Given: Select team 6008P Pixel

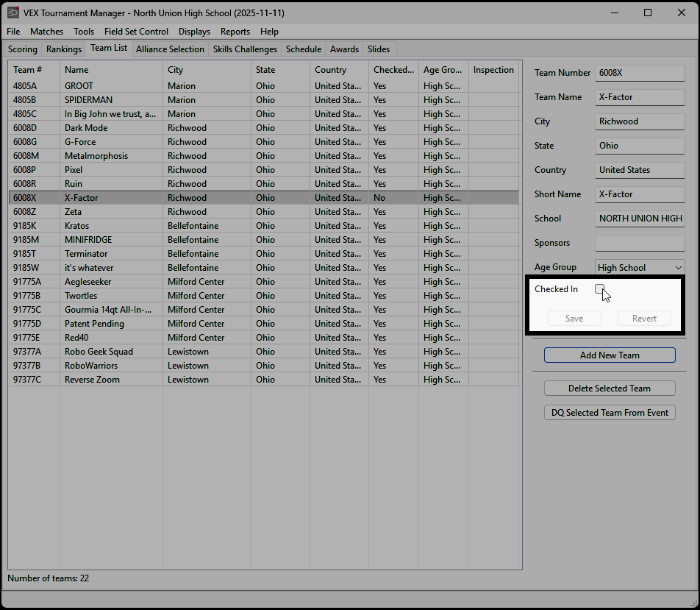Looking at the screenshot, I should tap(264, 170).
